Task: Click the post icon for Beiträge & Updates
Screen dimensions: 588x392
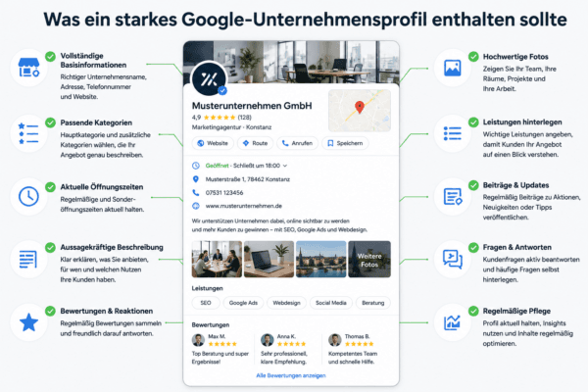Action: pyautogui.click(x=453, y=197)
